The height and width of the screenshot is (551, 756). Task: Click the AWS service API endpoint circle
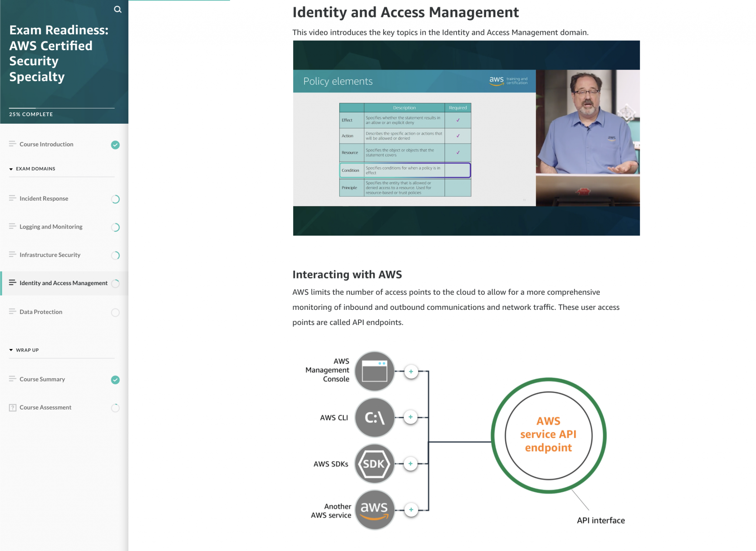pyautogui.click(x=549, y=435)
